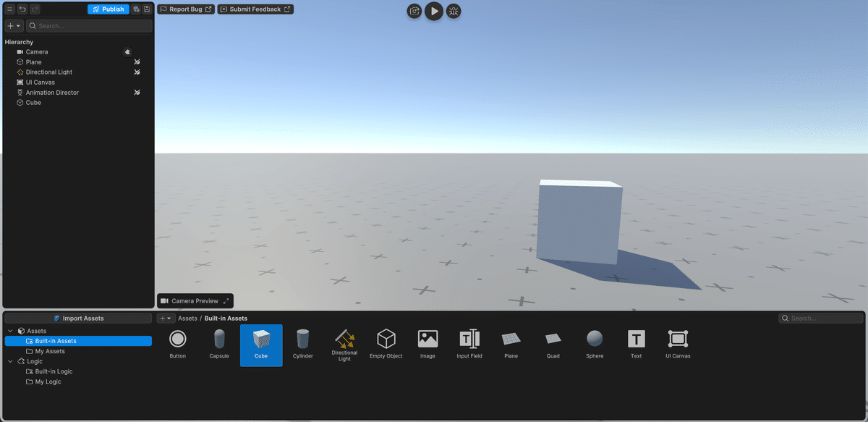Viewport: 868px width, 422px height.
Task: Click the screenshot capture icon near the play button
Action: [x=414, y=11]
